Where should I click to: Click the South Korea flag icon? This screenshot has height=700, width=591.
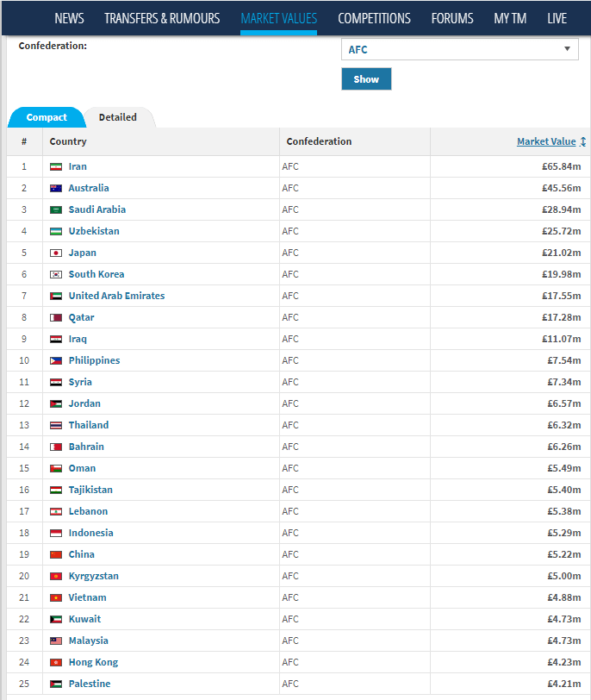point(56,274)
